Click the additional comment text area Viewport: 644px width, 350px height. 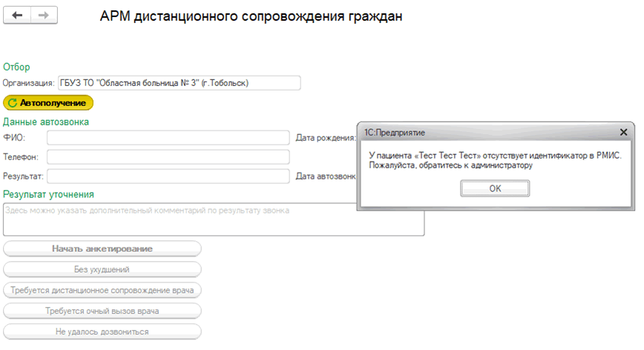click(214, 219)
